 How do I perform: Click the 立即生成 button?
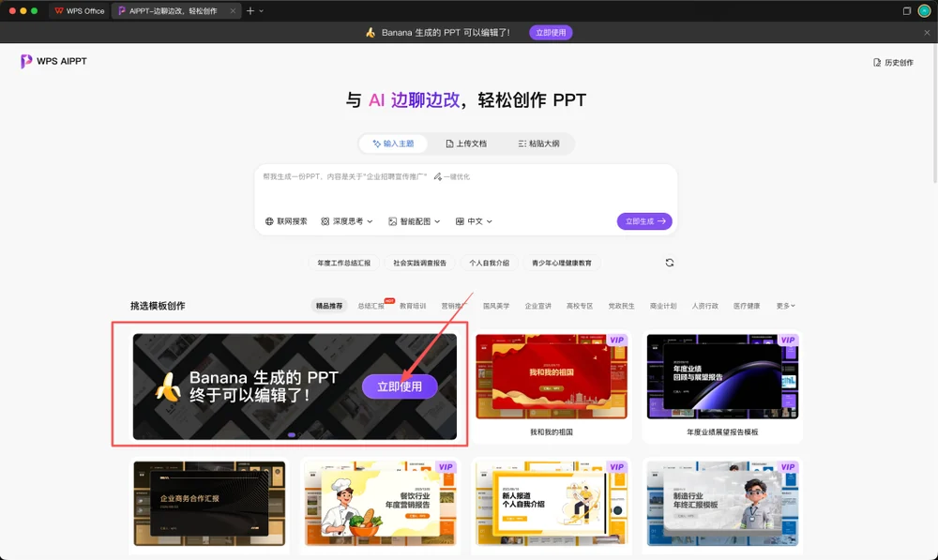[644, 221]
